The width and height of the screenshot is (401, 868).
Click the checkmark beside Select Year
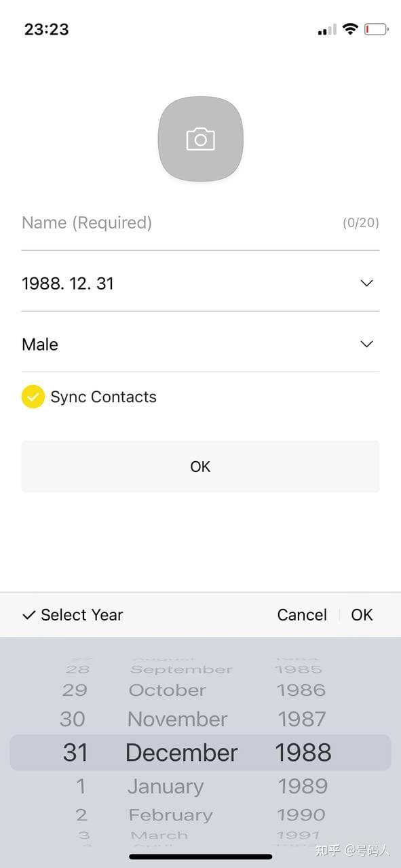[28, 614]
